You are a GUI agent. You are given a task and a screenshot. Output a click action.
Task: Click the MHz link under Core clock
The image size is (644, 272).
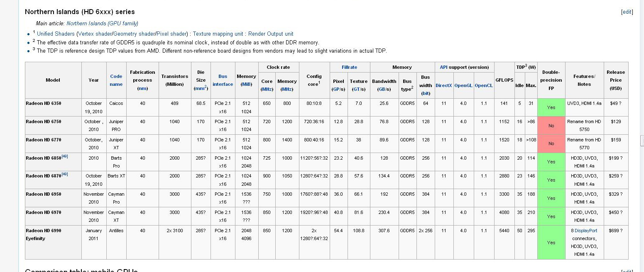coord(267,89)
